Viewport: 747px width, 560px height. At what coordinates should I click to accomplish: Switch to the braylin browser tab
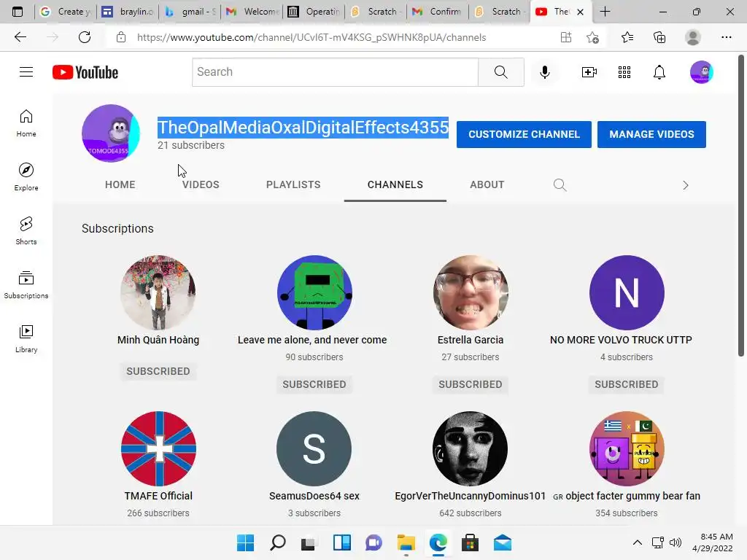128,12
